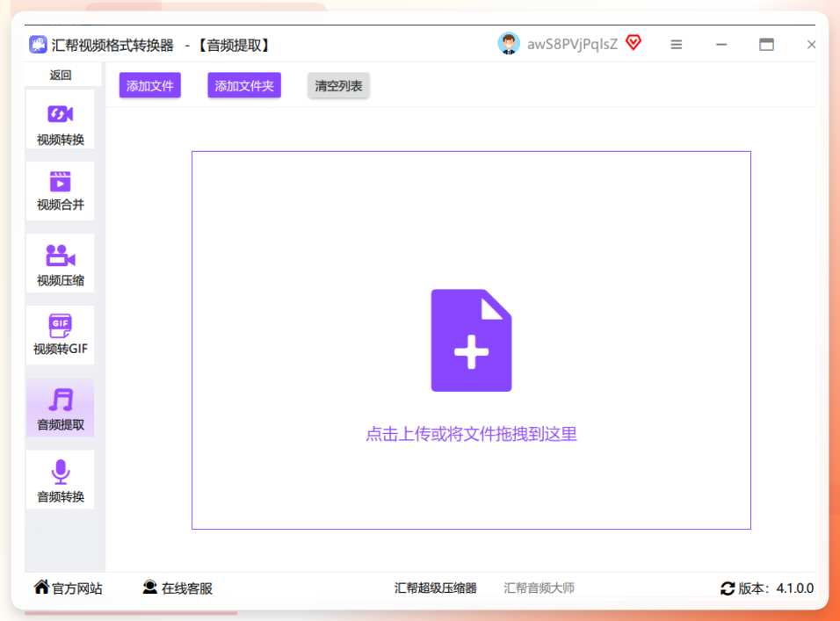
Task: Click the version number 4.1.0.0
Action: 795,589
